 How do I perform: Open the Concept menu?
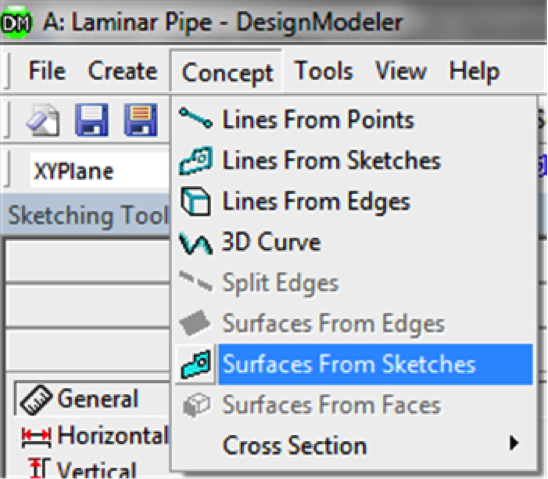[227, 73]
